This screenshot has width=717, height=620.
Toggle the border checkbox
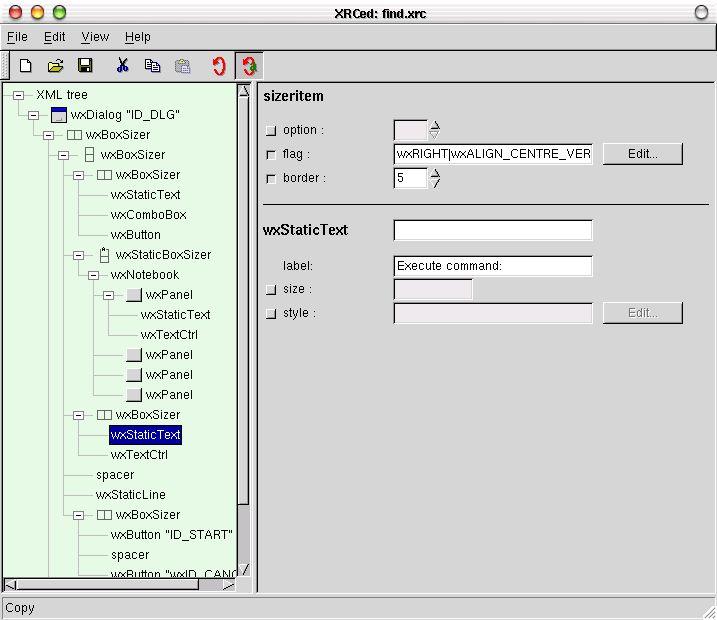coord(271,178)
